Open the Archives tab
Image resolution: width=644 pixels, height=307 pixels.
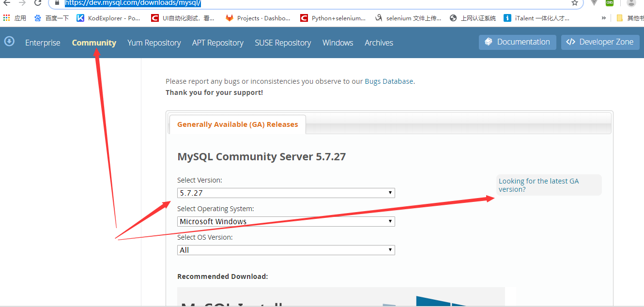click(x=379, y=43)
